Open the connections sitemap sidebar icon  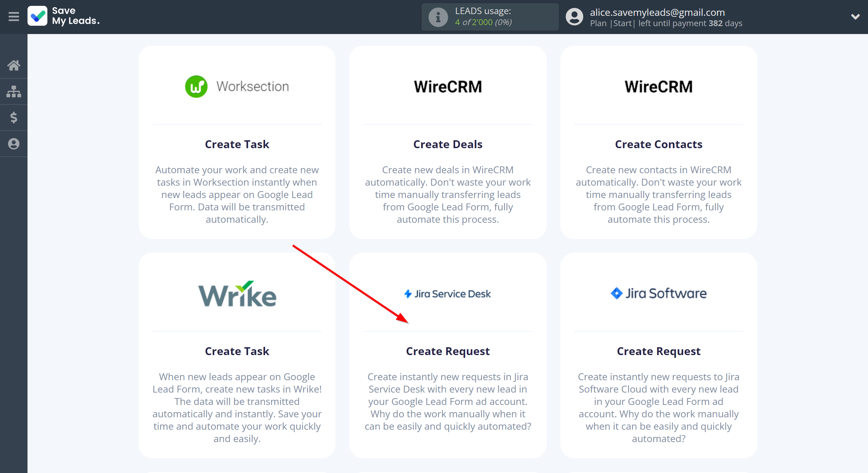pos(14,91)
